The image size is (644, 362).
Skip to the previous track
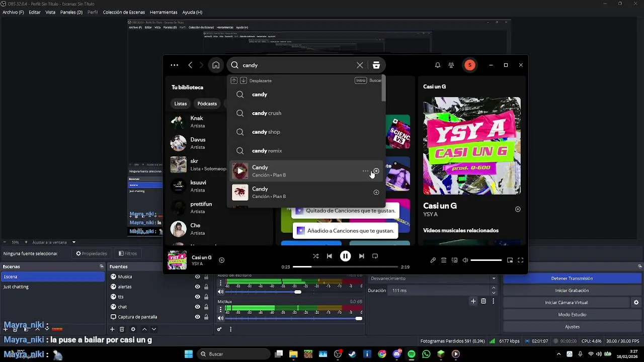pyautogui.click(x=329, y=256)
